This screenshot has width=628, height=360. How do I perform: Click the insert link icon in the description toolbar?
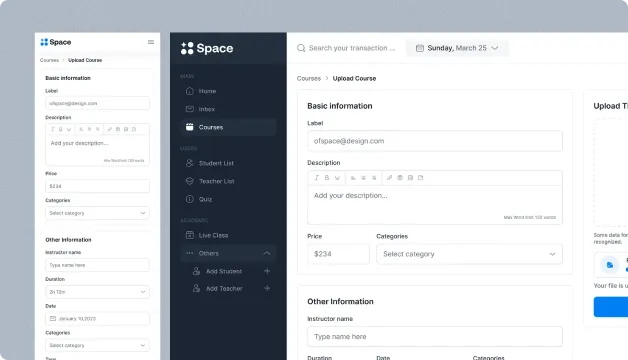click(x=389, y=178)
